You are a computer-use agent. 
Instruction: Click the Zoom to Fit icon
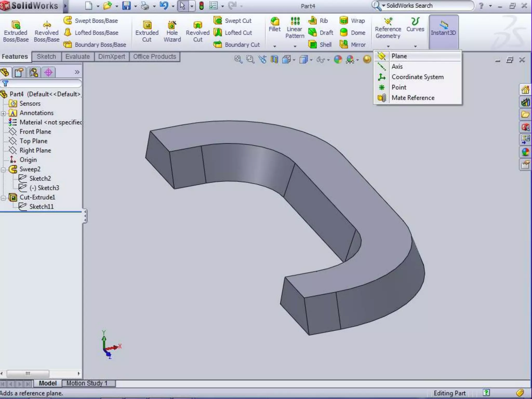click(238, 59)
